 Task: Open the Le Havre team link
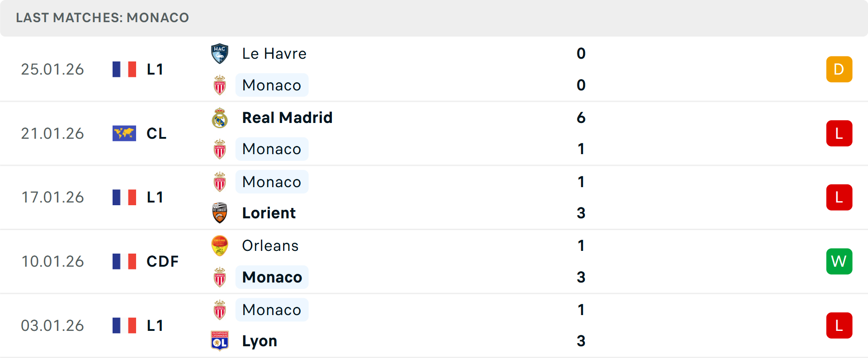click(274, 54)
